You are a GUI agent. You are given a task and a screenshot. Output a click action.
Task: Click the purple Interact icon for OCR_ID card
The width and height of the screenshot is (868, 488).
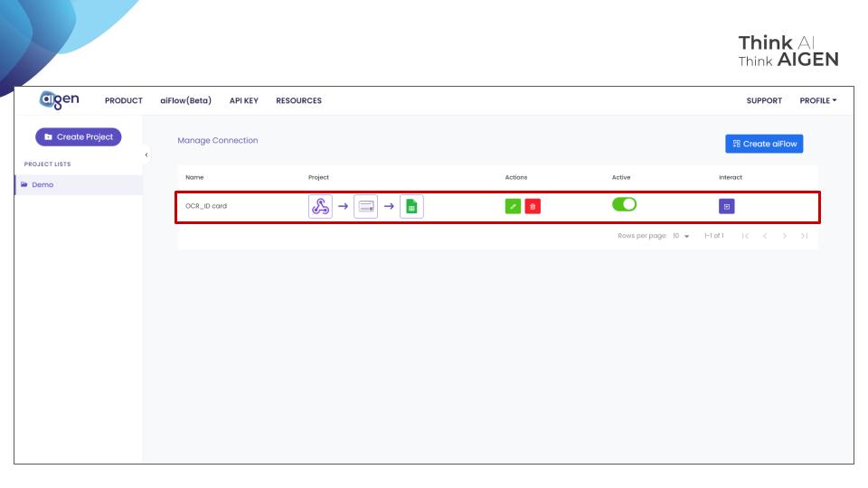click(727, 206)
